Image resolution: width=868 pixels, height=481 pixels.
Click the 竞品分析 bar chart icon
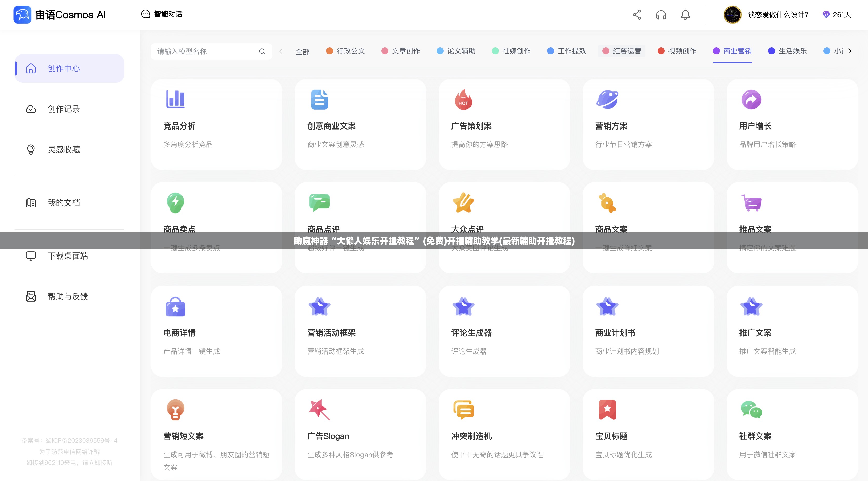(x=175, y=99)
